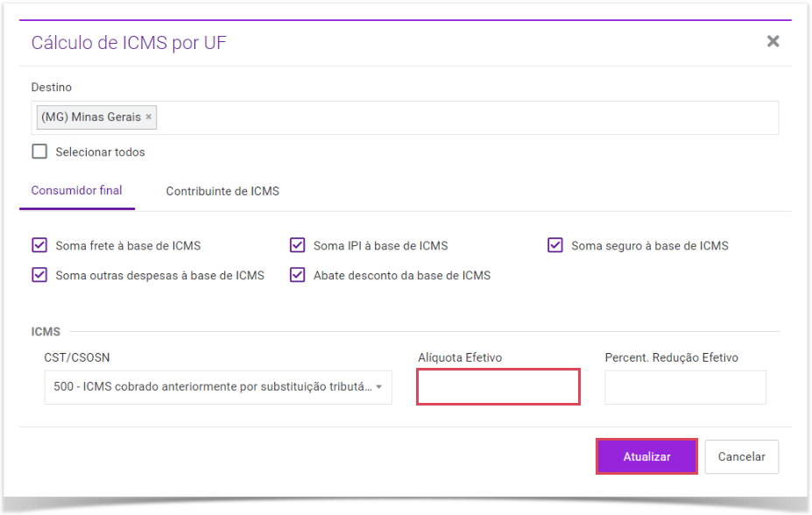Select the Consumidor final tab
Screen dimensions: 812x515
76,190
